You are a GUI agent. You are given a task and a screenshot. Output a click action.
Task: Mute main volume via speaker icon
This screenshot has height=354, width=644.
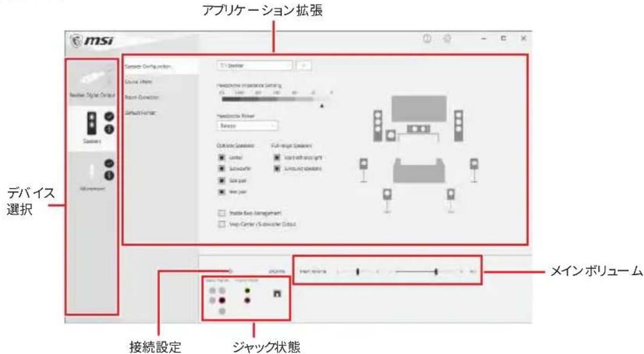tap(473, 271)
